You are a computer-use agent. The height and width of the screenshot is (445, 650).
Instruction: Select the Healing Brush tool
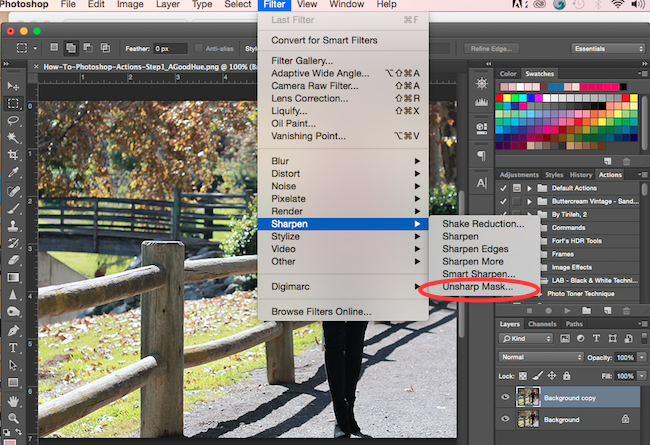(13, 191)
